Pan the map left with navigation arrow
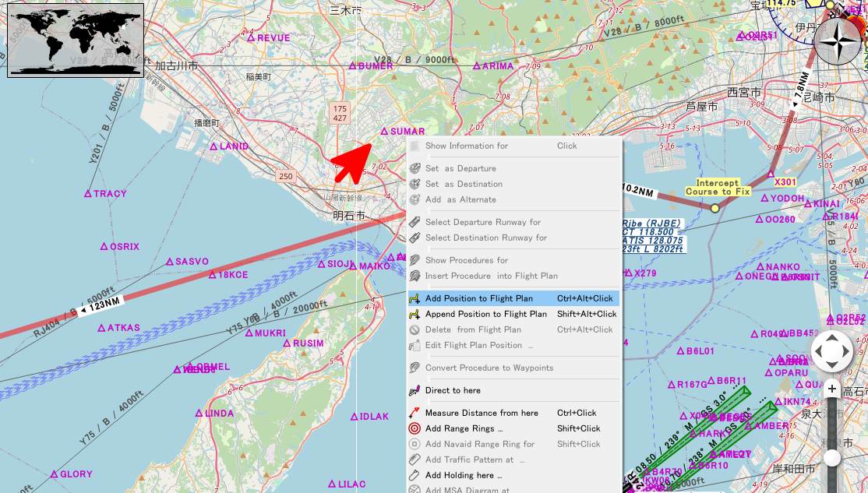Screen dimensions: 868x493 click(819, 352)
